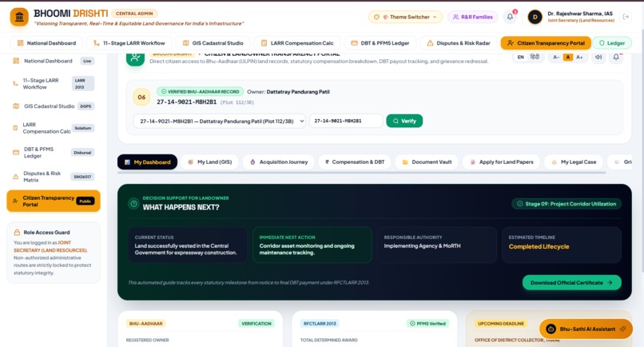Open the land record selector dropdown

tap(219, 121)
